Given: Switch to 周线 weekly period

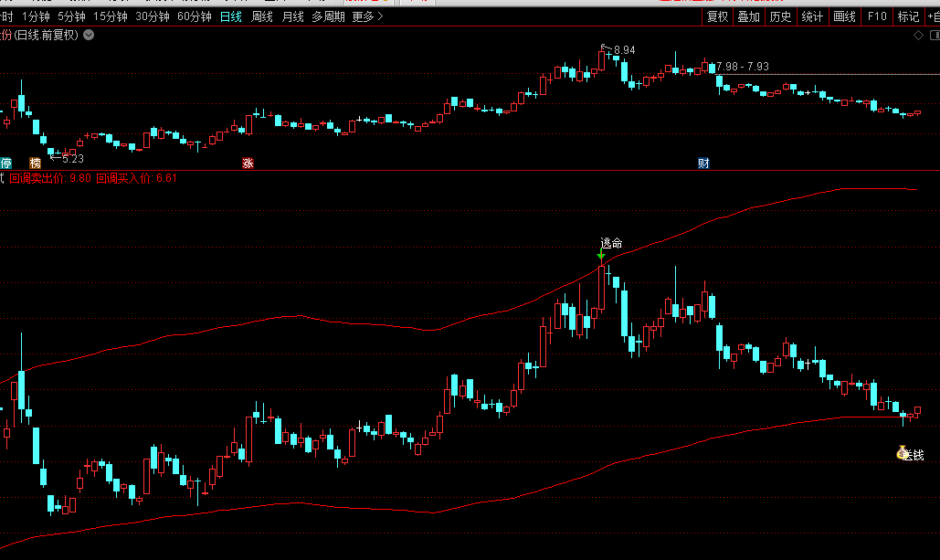Looking at the screenshot, I should (x=261, y=16).
